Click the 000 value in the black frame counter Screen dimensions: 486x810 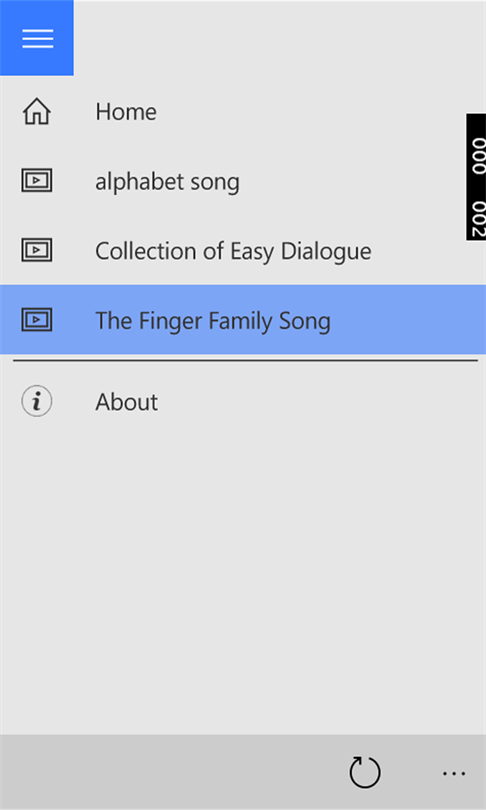pyautogui.click(x=478, y=156)
